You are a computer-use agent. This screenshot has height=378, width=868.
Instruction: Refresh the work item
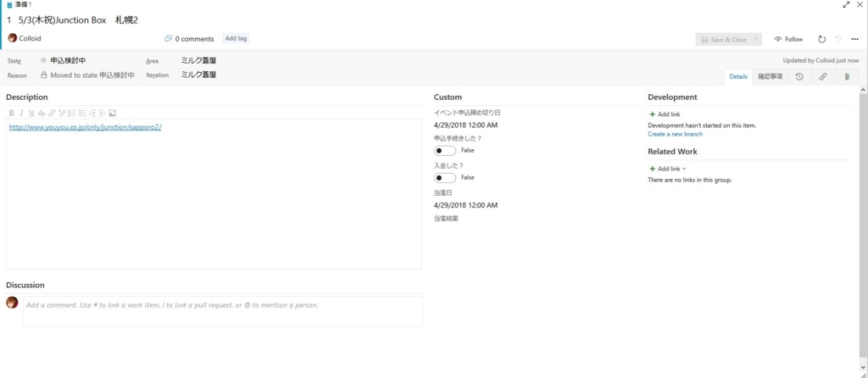point(822,39)
